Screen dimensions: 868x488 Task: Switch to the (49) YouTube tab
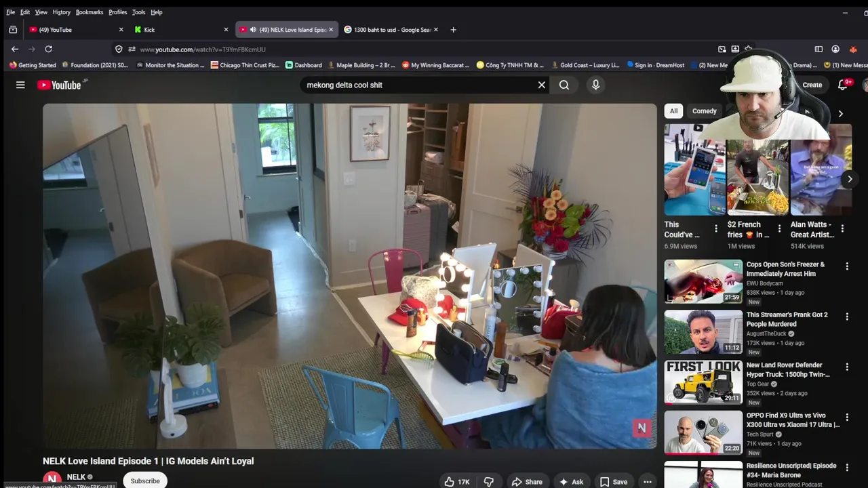click(x=76, y=30)
